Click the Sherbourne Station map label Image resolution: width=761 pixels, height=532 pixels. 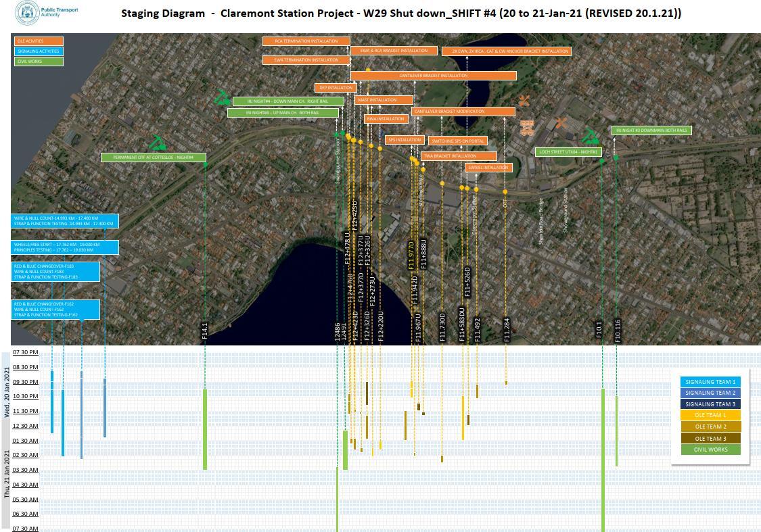338,161
